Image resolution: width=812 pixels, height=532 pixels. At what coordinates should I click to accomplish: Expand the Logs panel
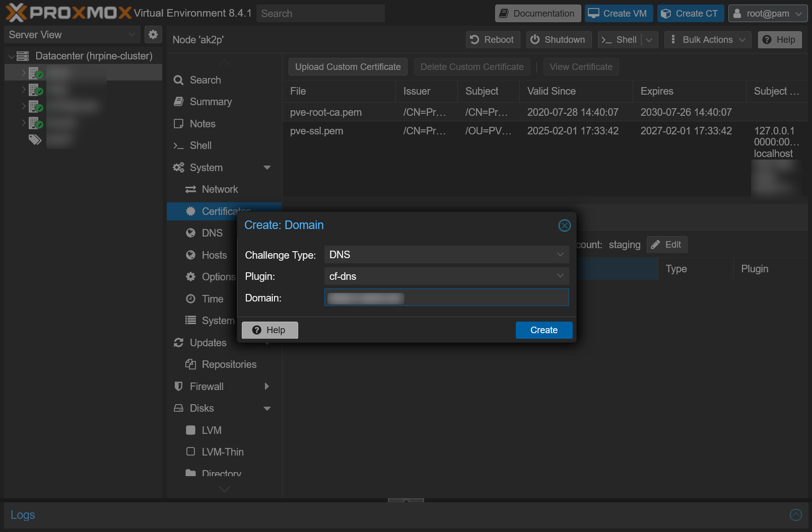pos(406,500)
